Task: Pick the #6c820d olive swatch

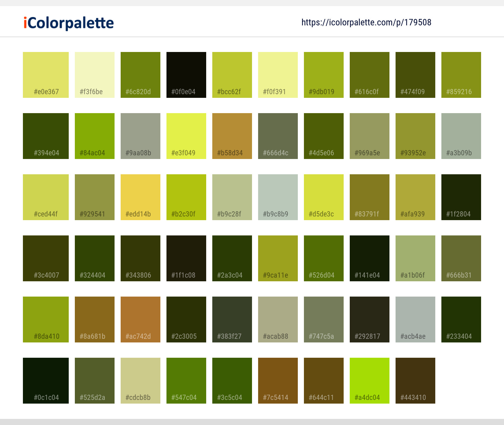Action: click(x=141, y=75)
